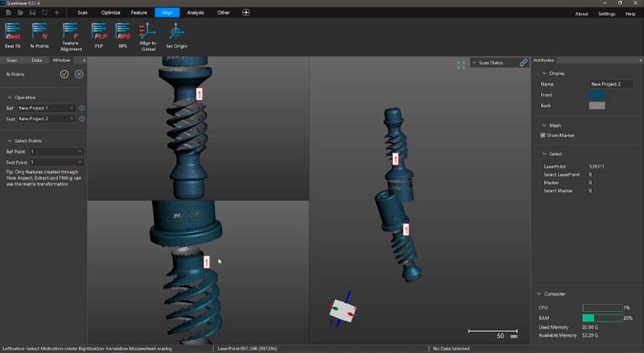The image size is (644, 353).
Task: Select the RPS alignment tool
Action: click(x=122, y=32)
